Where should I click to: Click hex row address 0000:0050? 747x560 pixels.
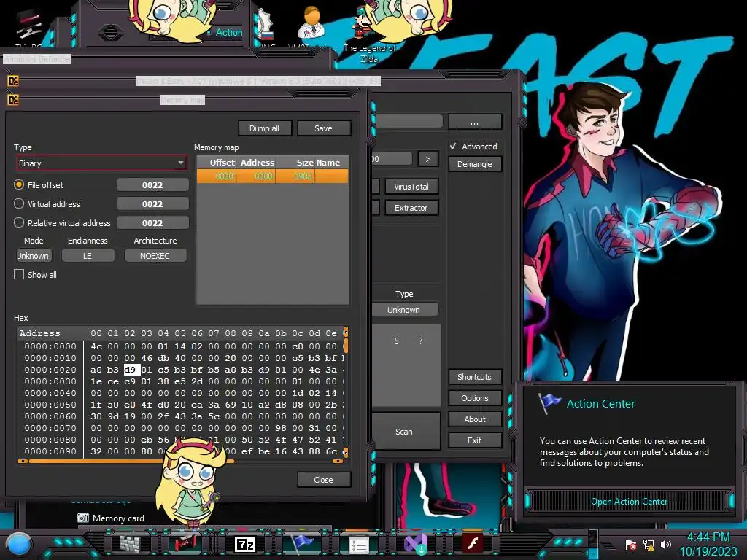[50, 405]
